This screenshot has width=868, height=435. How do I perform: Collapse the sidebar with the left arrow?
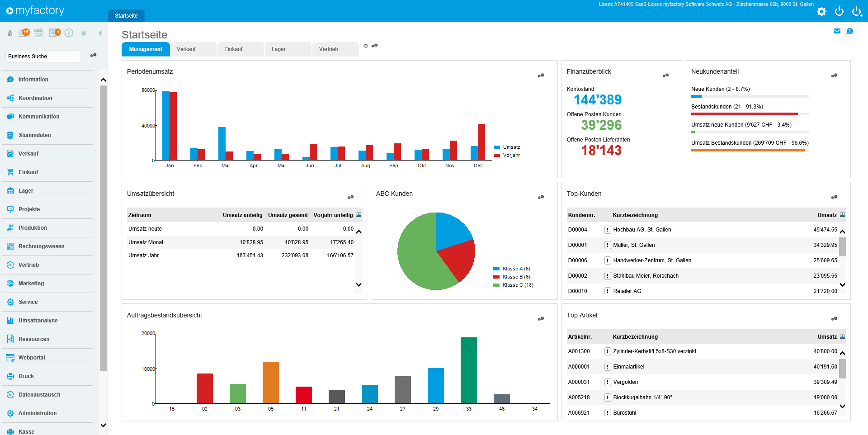100,33
